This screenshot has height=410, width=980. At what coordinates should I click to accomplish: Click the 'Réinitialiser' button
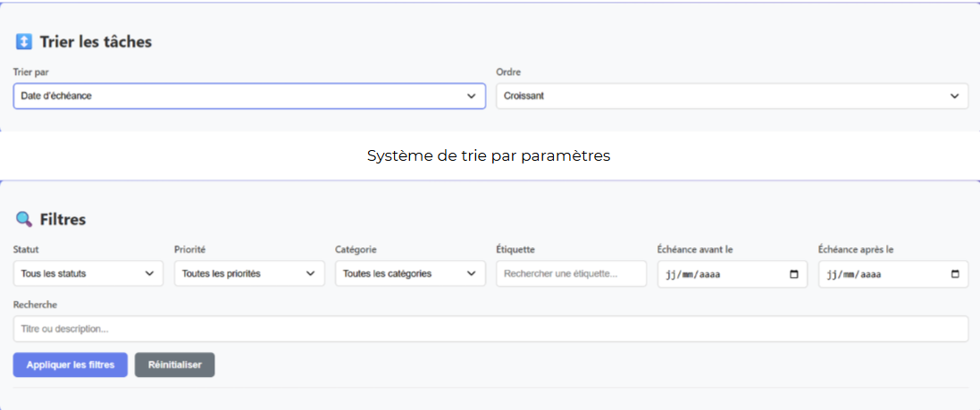(175, 365)
